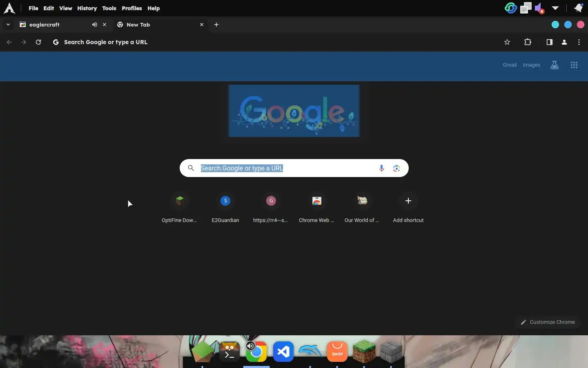Viewport: 588px width, 368px height.
Task: Click Add shortcut
Action: click(x=408, y=208)
